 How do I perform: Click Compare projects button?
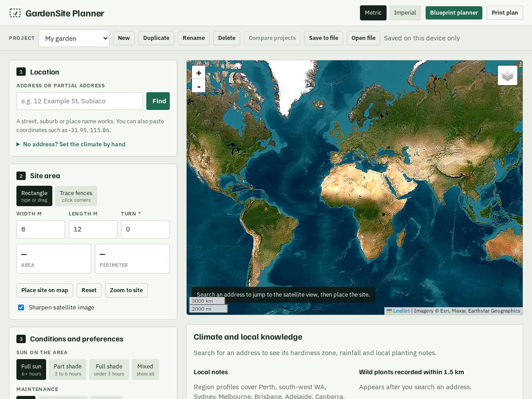point(272,38)
